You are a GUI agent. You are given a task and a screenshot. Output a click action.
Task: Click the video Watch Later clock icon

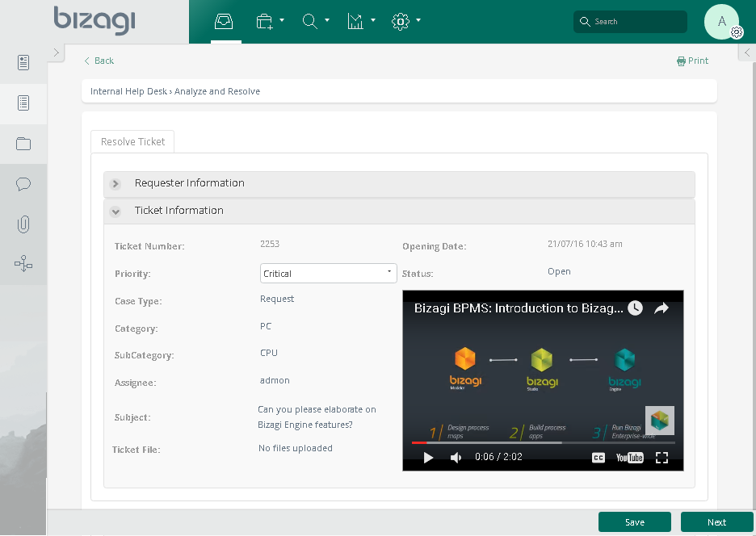(x=635, y=308)
